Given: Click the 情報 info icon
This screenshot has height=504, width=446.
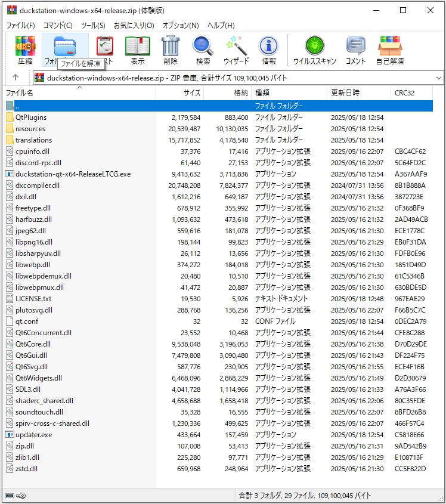Looking at the screenshot, I should coord(269,46).
